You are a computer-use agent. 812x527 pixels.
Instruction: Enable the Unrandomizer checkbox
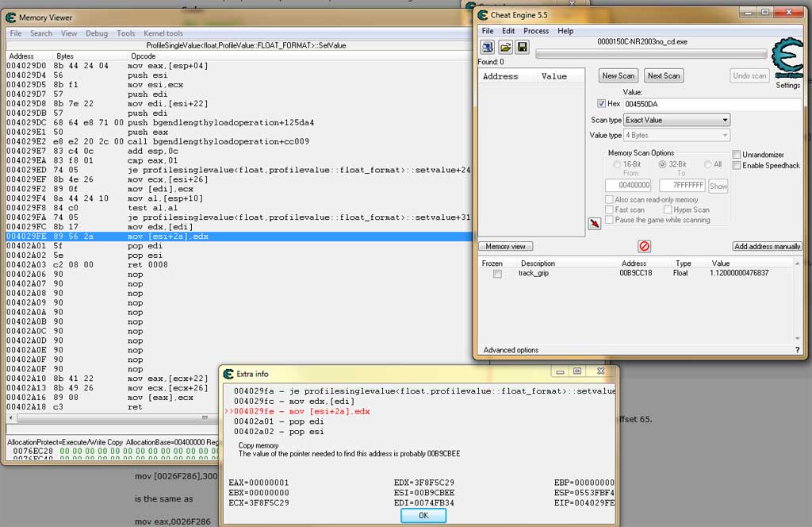pyautogui.click(x=737, y=155)
